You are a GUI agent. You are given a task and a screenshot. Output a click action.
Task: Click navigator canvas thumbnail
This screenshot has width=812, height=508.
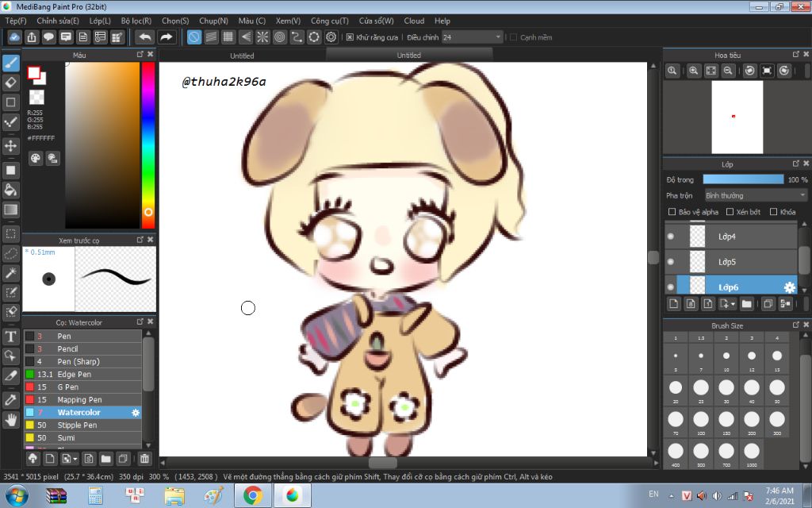click(737, 117)
